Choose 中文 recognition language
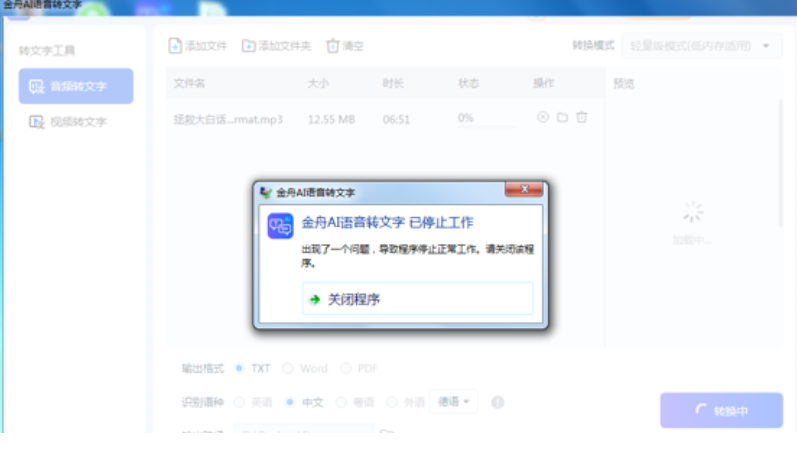The height and width of the screenshot is (460, 797). (290, 402)
